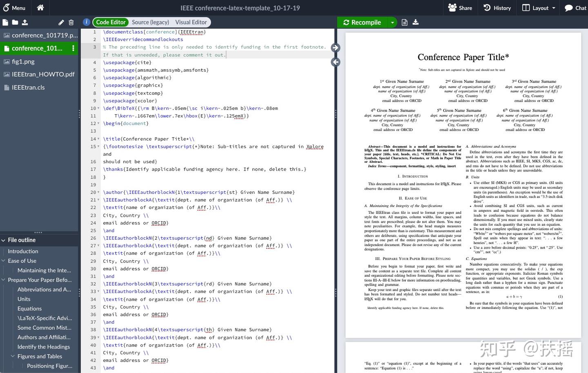Open the Layout dropdown
Image resolution: width=588 pixels, height=373 pixels.
click(x=539, y=8)
